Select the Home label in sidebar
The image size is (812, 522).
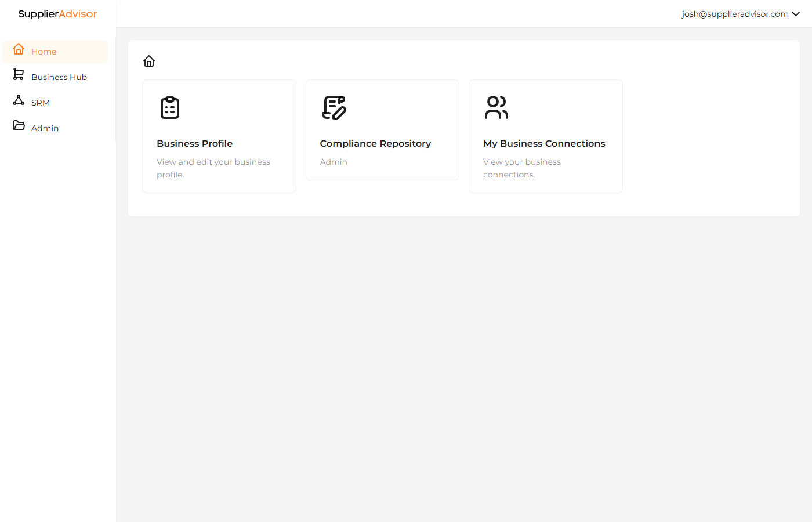pos(44,52)
